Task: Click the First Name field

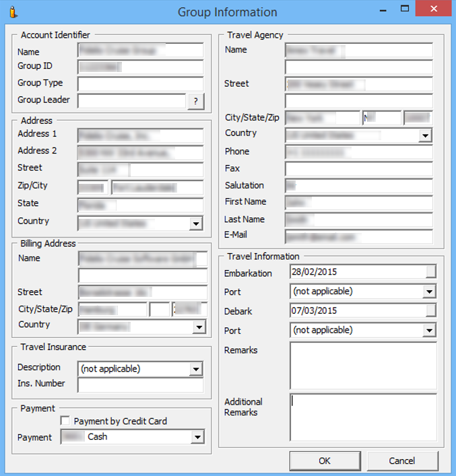Action: tap(359, 203)
